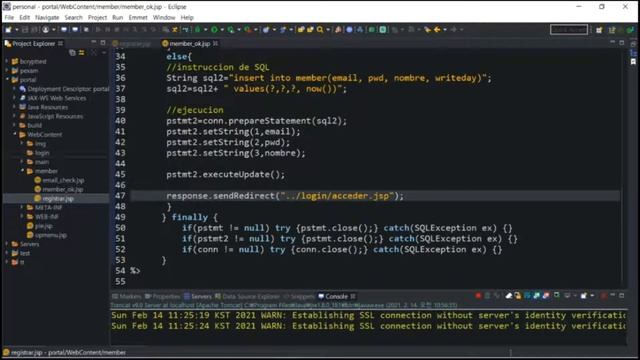The height and width of the screenshot is (360, 640).
Task: Open the Display Selected Console dropdown
Action: click(x=575, y=296)
